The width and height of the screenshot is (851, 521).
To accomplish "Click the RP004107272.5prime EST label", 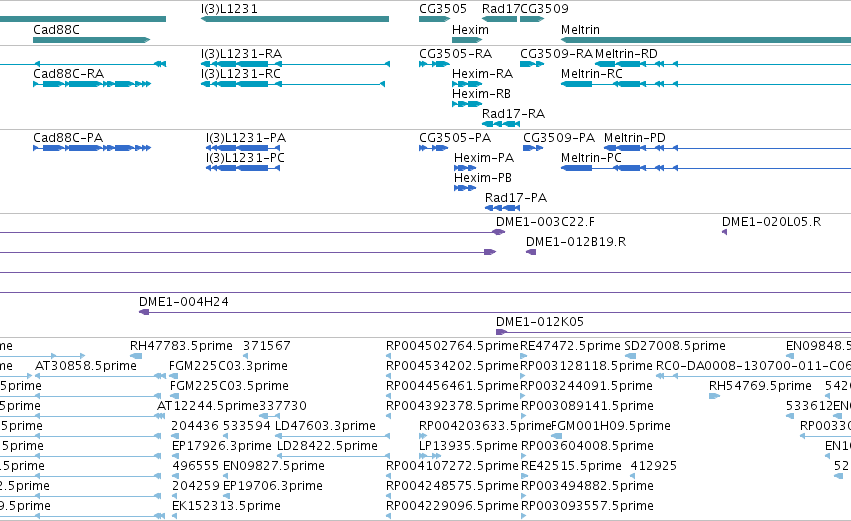I will pos(453,466).
